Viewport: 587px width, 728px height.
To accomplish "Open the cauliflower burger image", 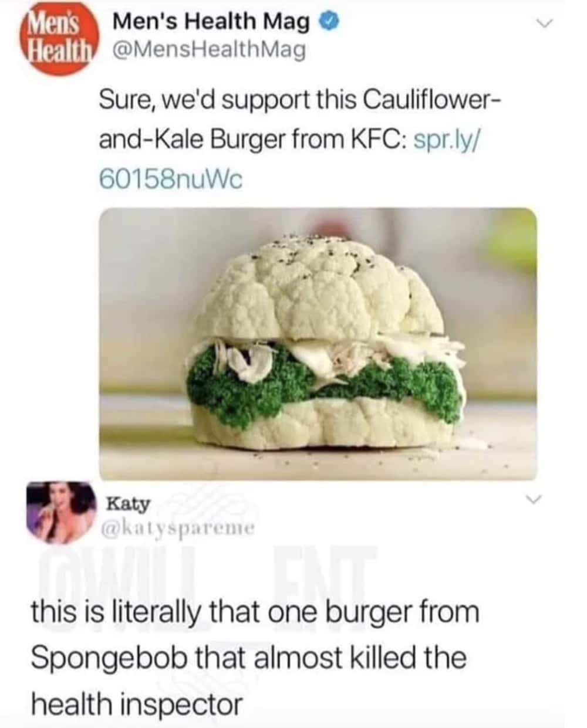I will click(x=318, y=344).
